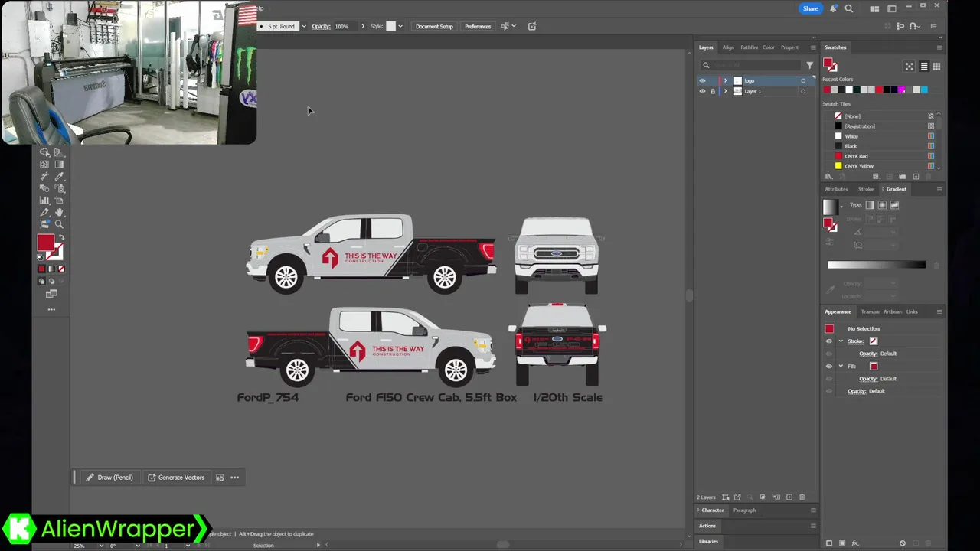The image size is (980, 551).
Task: Click the Layers search field
Action: tap(750, 65)
